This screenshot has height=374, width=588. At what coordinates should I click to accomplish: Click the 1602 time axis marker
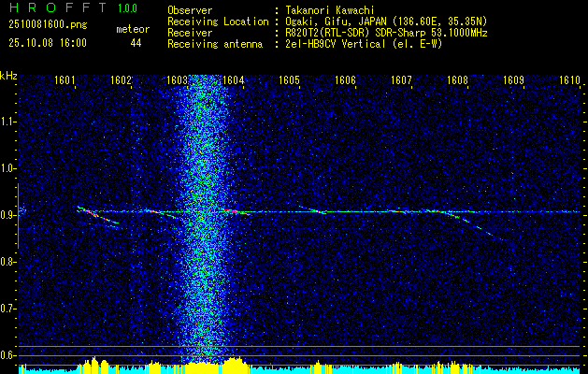tap(121, 79)
